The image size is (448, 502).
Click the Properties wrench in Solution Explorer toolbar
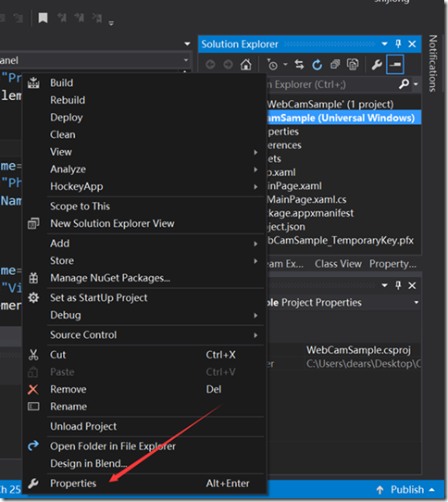point(377,65)
